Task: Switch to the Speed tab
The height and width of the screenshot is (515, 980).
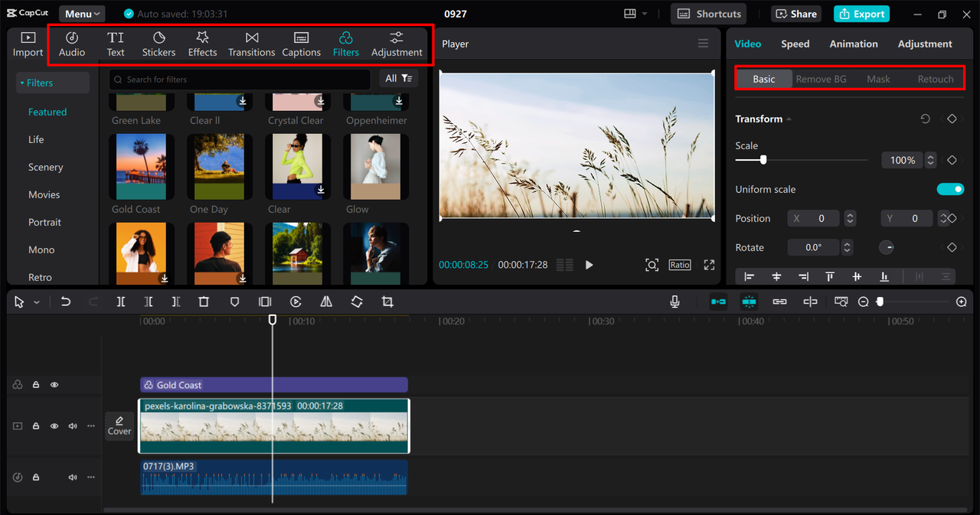Action: [795, 44]
